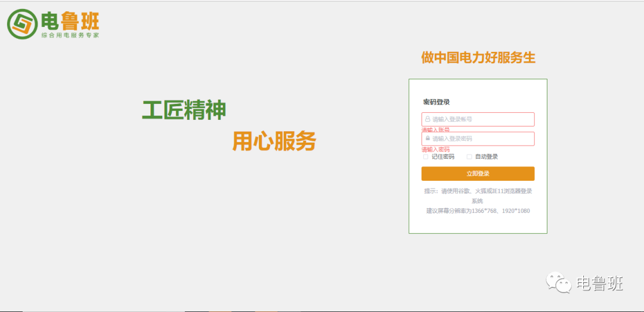Click the 电鲁班 brand name text
Image resolution: width=644 pixels, height=312 pixels.
(70, 21)
